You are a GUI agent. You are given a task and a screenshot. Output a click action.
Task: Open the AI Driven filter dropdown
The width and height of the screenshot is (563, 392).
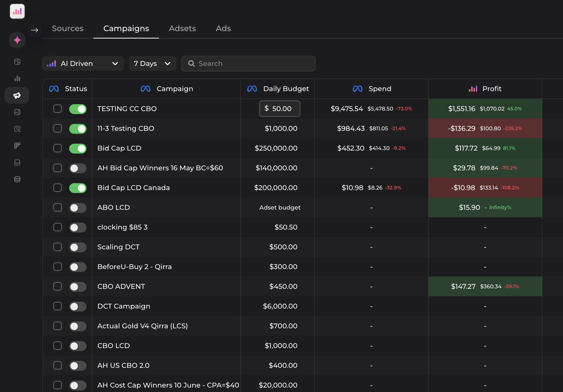(x=83, y=63)
